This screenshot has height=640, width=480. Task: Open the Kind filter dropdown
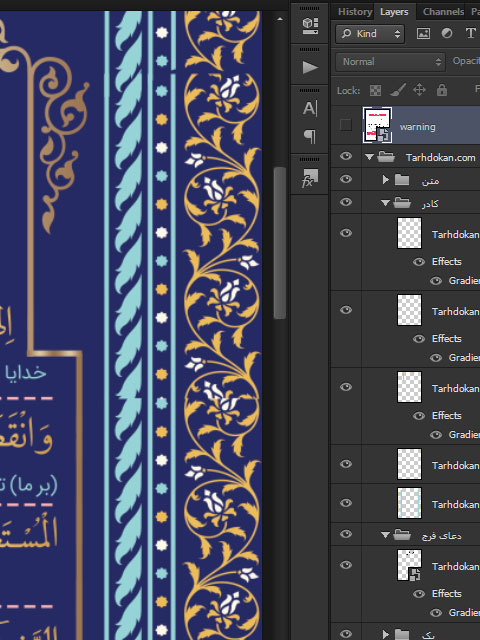pos(370,33)
